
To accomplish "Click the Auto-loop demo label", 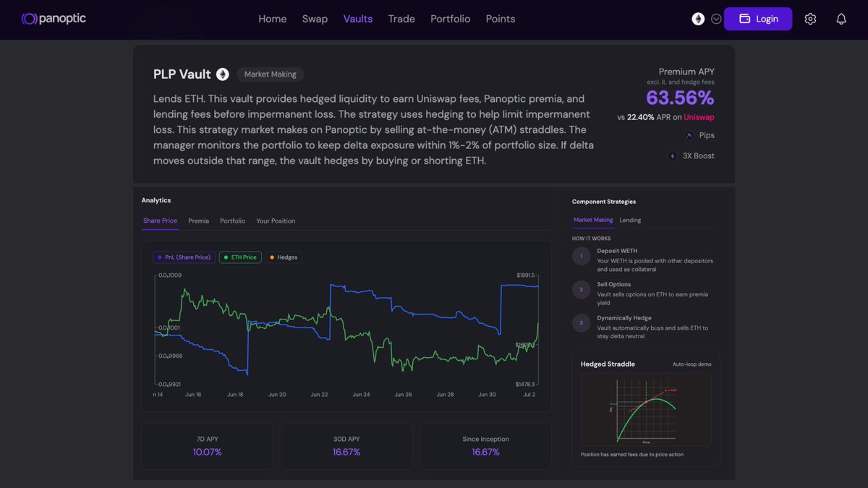I will tap(692, 364).
